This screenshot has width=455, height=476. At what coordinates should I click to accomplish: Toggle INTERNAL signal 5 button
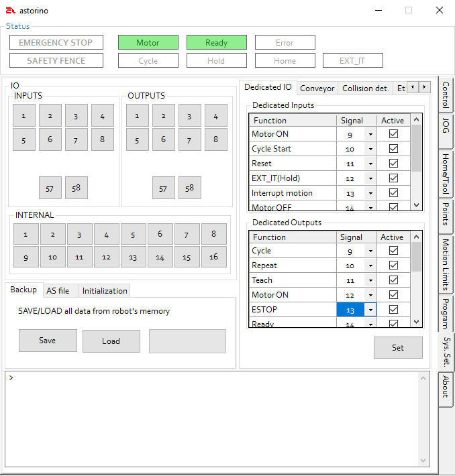[134, 234]
